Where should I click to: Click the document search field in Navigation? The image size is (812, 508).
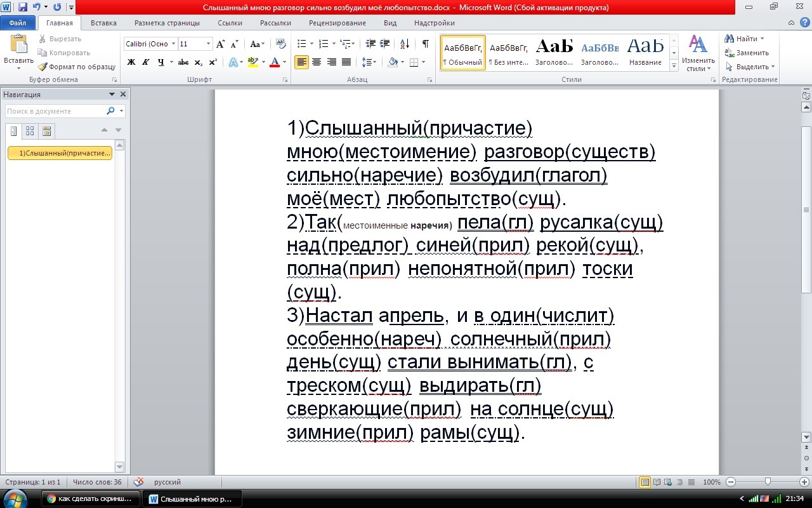[x=55, y=111]
